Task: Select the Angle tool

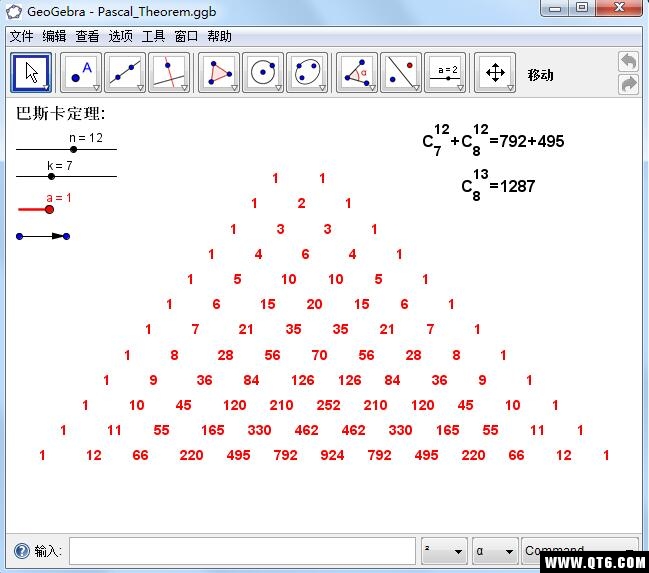Action: pos(357,72)
